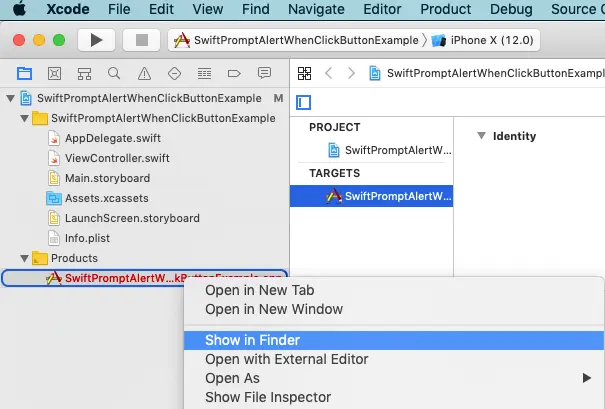Collapse the root project disclosure triangle
605x409 pixels.
[10, 98]
